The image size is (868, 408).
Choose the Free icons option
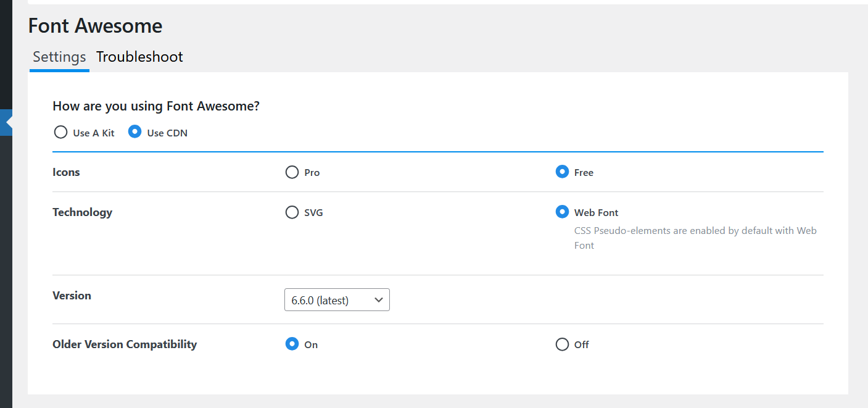(x=562, y=172)
